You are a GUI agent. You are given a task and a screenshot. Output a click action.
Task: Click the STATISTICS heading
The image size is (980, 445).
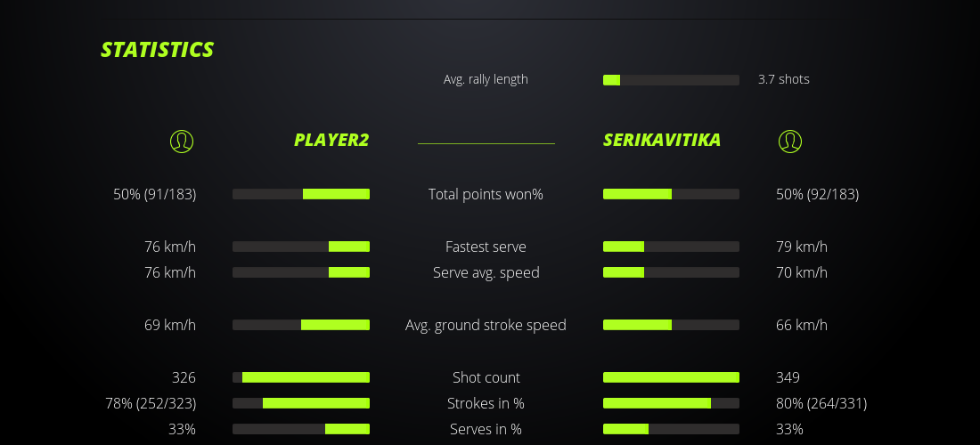[158, 49]
